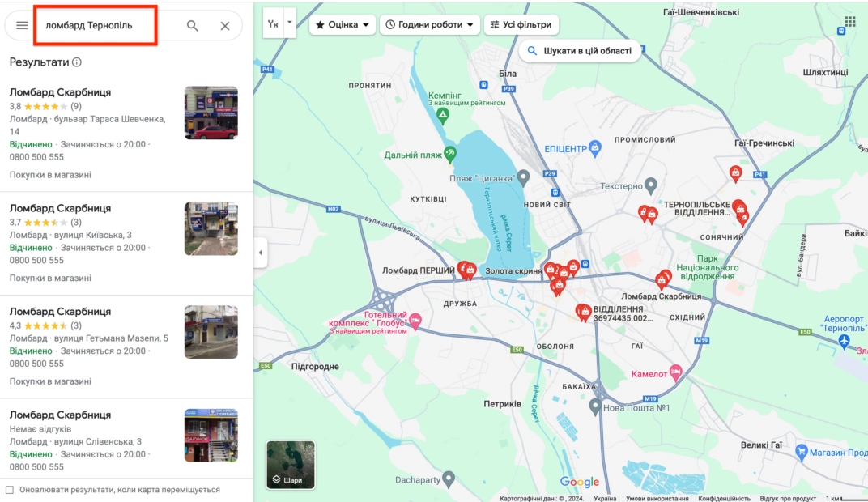Select the ЕПІЦЕНТР blue shopping marker
The width and height of the screenshot is (868, 502).
pyautogui.click(x=595, y=148)
